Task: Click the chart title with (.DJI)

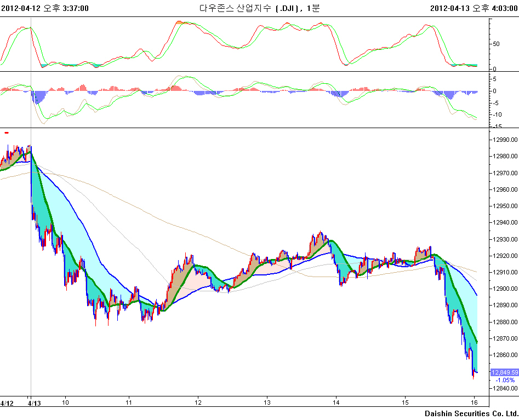Action: point(259,8)
